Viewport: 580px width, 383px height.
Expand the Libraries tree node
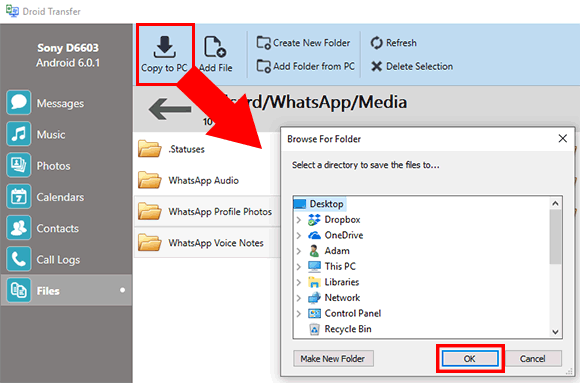[299, 282]
